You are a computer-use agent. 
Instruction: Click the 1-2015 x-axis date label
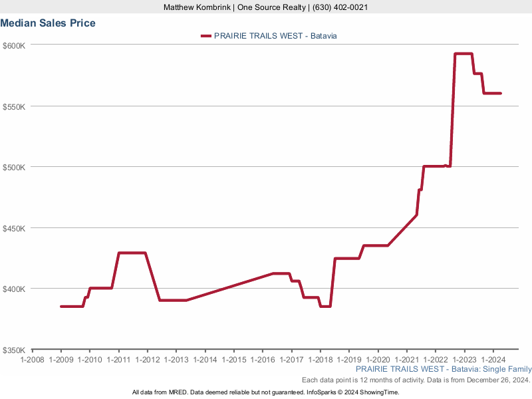(233, 360)
